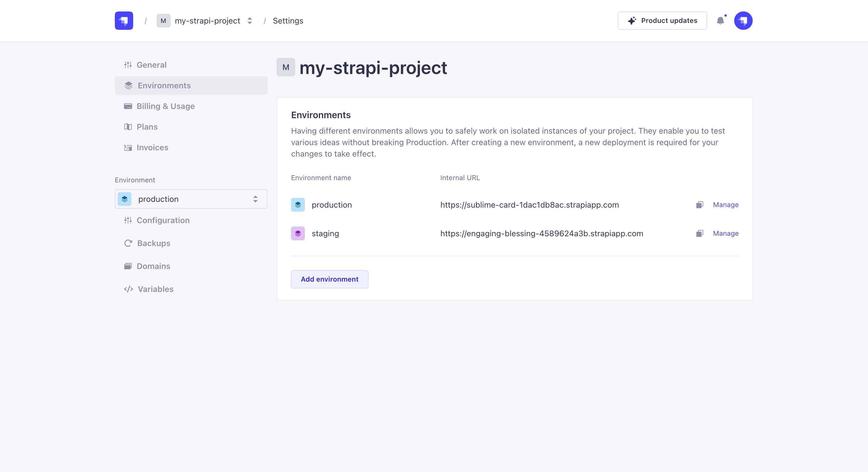Open the notifications bell

pyautogui.click(x=721, y=21)
